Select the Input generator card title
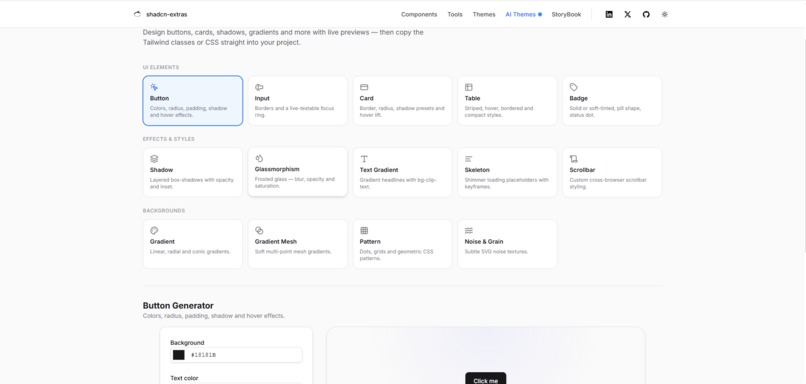 (x=262, y=98)
